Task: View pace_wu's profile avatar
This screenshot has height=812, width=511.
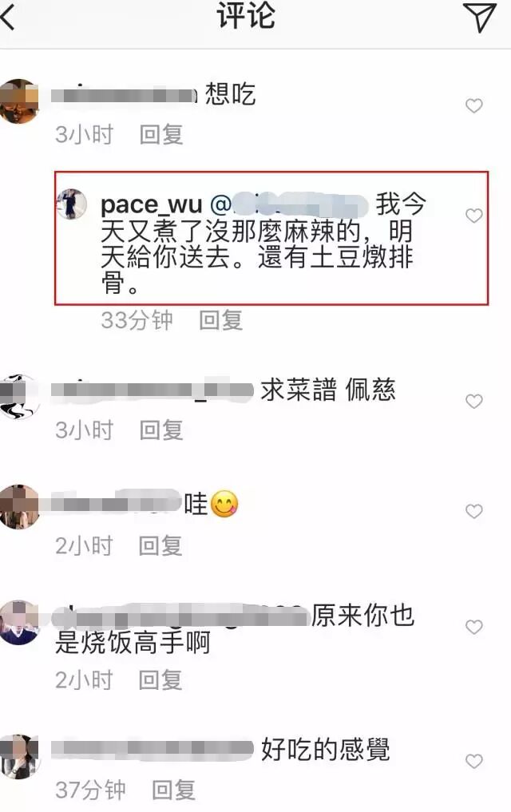Action: 71,204
